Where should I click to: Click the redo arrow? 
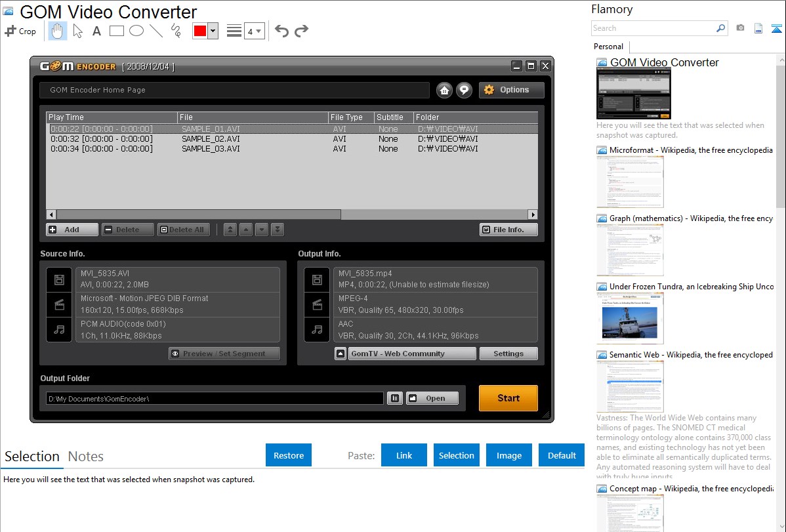tap(301, 31)
